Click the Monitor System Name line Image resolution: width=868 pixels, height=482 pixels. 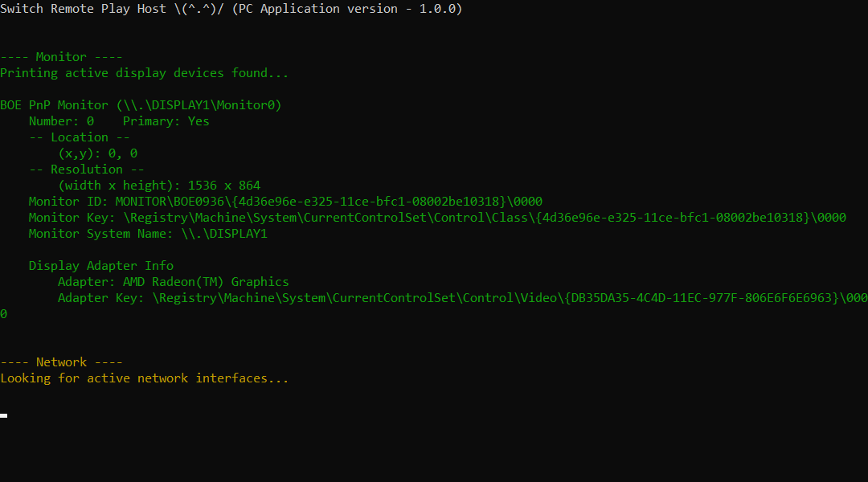click(x=148, y=234)
